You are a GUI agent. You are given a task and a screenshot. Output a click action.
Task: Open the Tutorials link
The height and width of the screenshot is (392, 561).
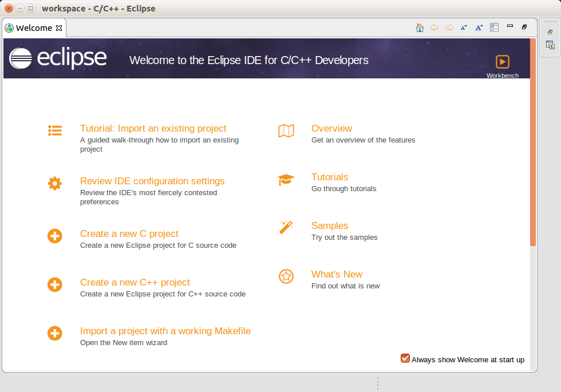click(x=330, y=177)
